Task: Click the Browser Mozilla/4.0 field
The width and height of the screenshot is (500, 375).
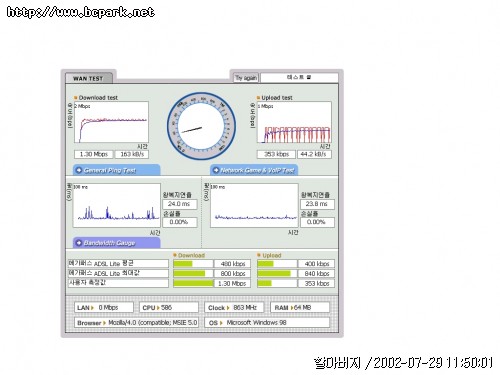Action: pos(136,323)
